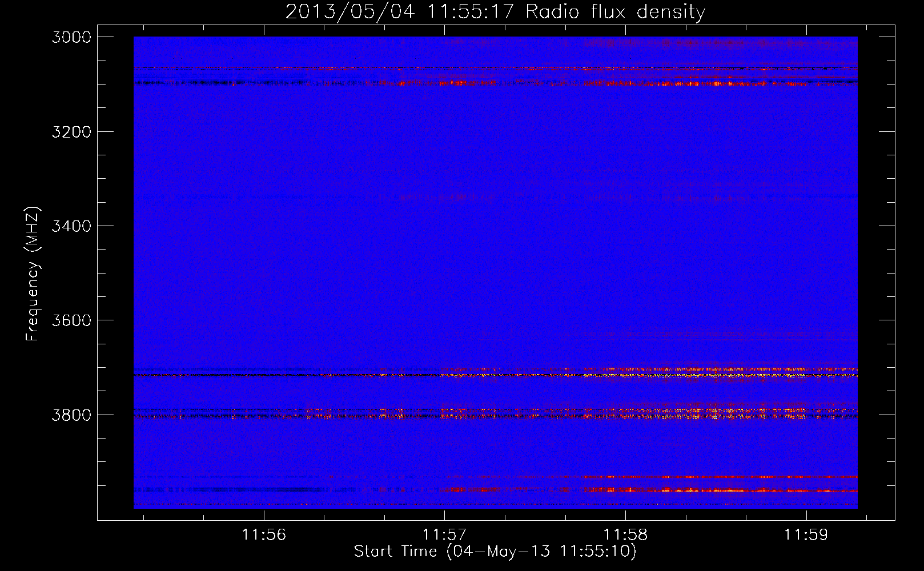The height and width of the screenshot is (571, 924).
Task: Click the 3200 frequency tick label
Action: tap(71, 132)
